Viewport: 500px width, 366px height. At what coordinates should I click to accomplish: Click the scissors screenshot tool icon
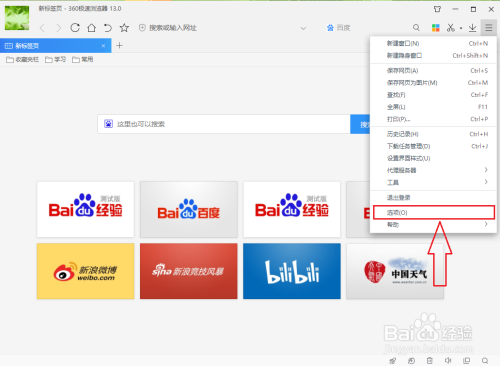(x=451, y=28)
